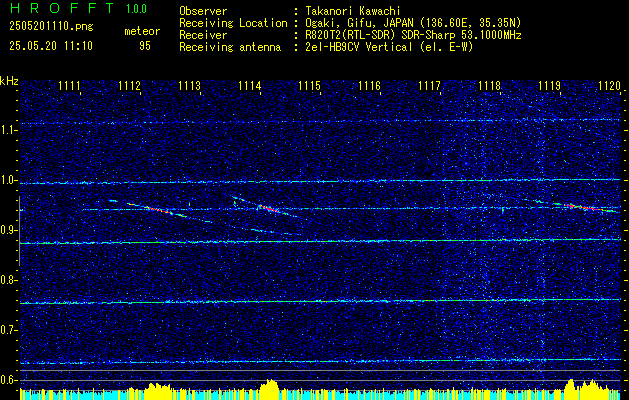Click the observer name Takanori Kawachi
The width and height of the screenshot is (629, 400).
(353, 11)
